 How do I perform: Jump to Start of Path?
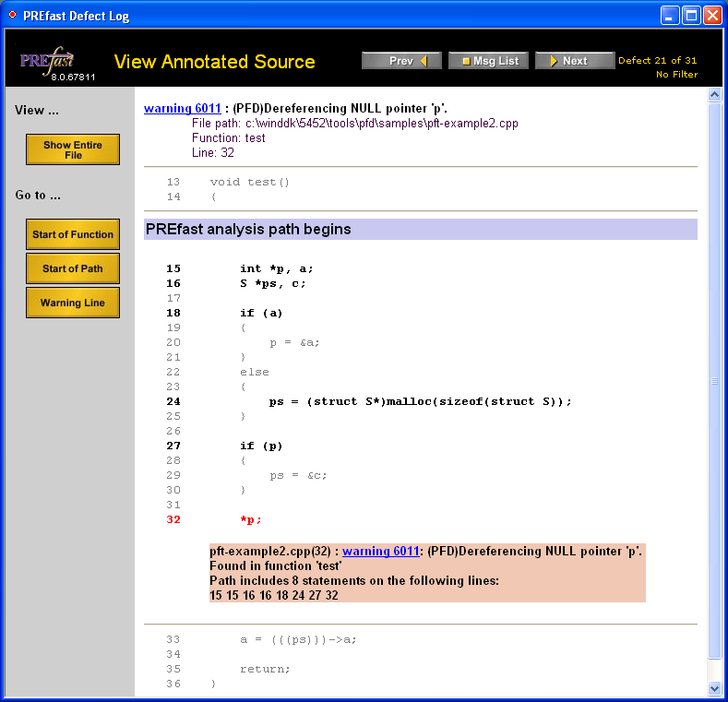click(73, 268)
